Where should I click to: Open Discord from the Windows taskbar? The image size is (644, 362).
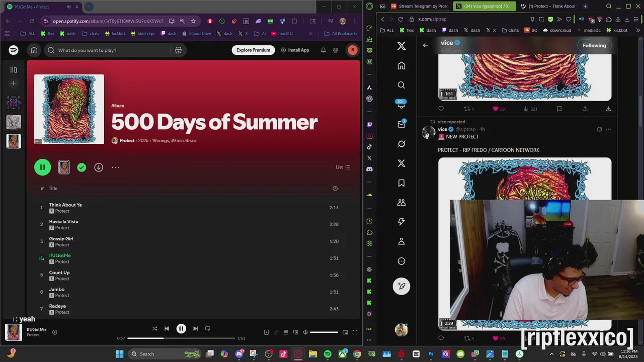[x=239, y=354]
